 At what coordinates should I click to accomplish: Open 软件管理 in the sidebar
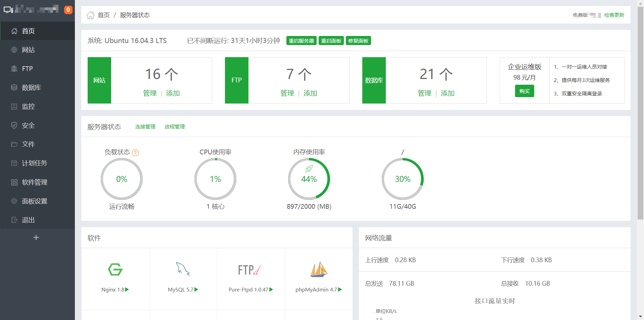(34, 182)
